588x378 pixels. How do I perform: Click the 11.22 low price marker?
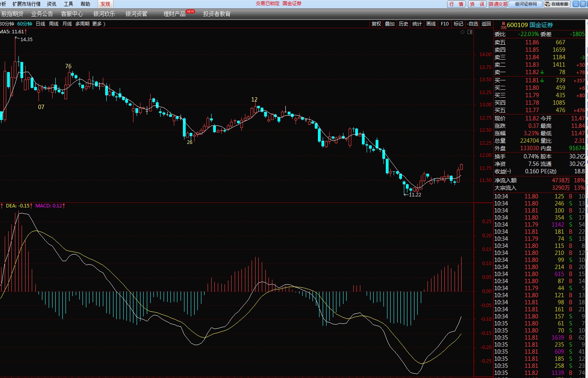coord(415,194)
